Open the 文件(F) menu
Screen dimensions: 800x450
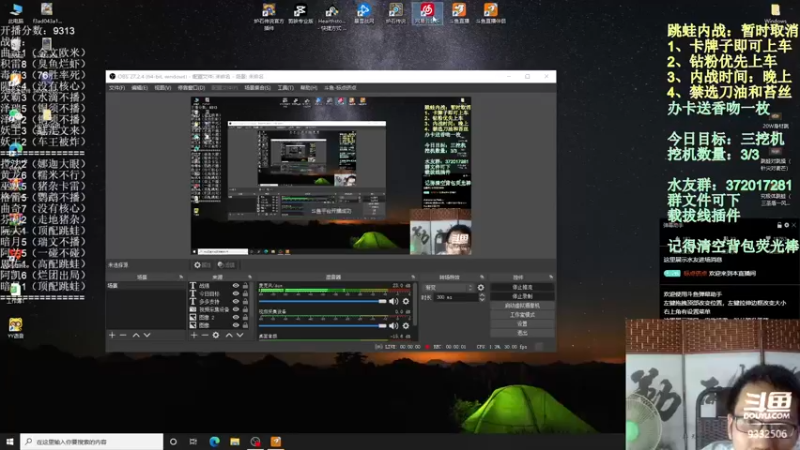pos(117,88)
